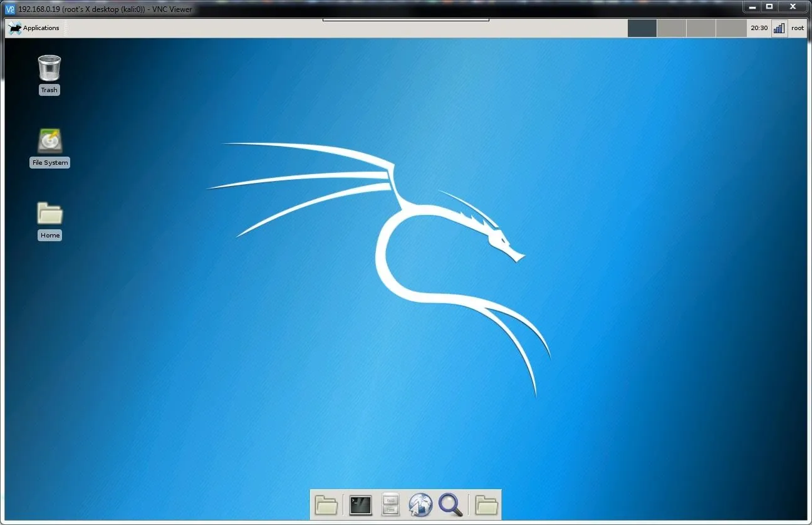This screenshot has width=812, height=525.
Task: Click the 20:30 clock in the panel
Action: tap(759, 28)
